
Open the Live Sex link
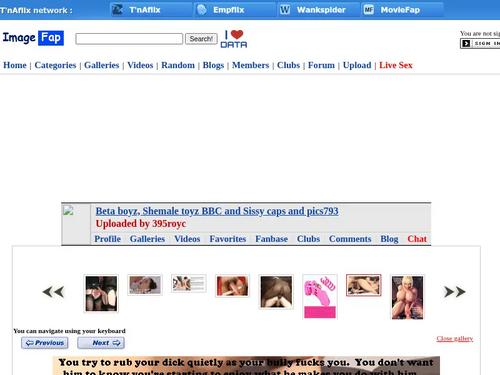[x=396, y=65]
